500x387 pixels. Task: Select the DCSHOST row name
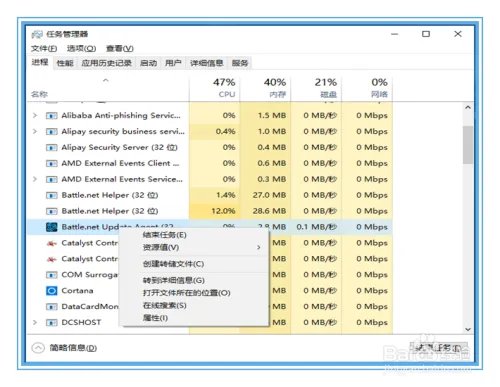81,323
